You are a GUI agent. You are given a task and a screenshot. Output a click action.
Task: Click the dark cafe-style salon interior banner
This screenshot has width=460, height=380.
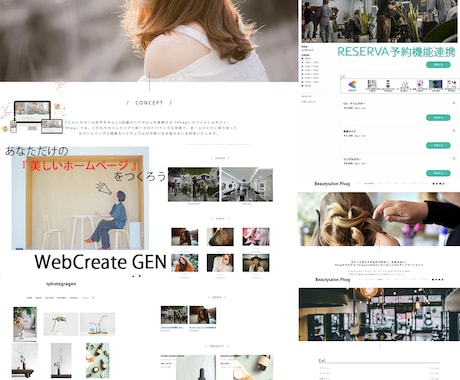379,315
